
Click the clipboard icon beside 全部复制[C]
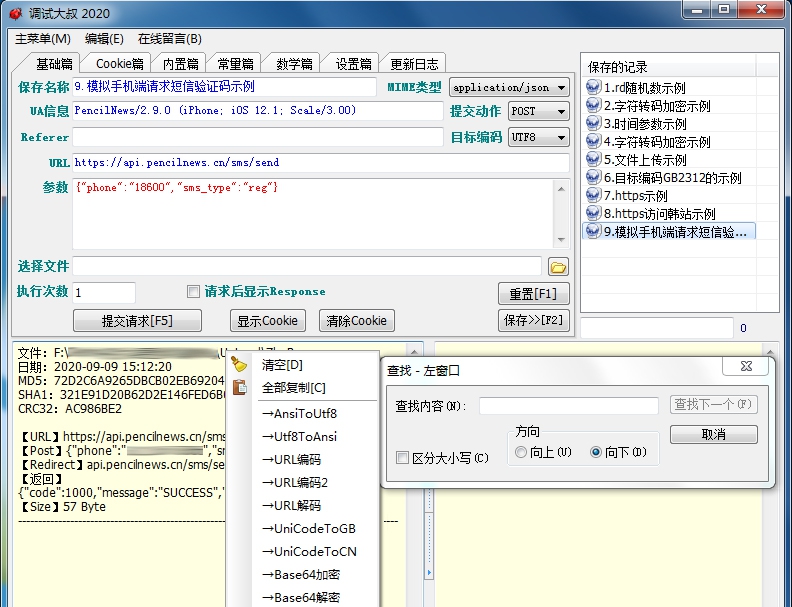(239, 387)
